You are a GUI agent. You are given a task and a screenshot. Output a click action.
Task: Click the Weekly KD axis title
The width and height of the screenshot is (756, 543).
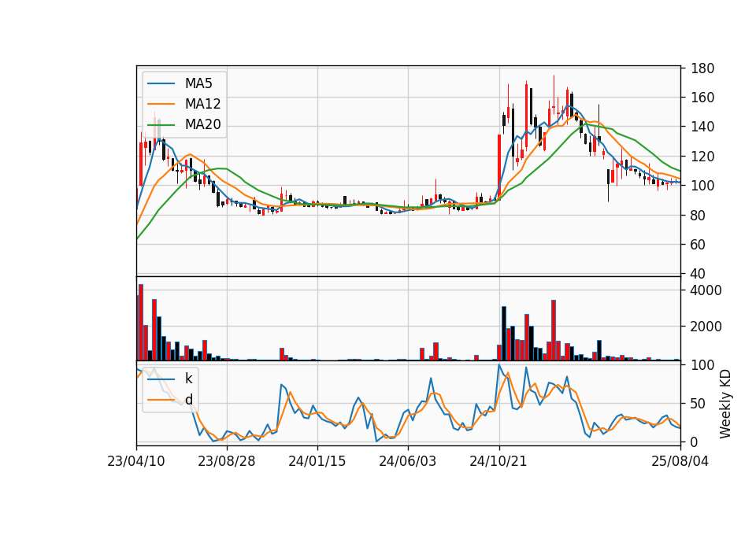(x=725, y=404)
